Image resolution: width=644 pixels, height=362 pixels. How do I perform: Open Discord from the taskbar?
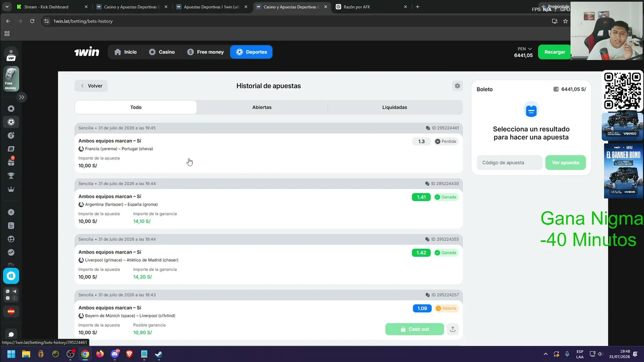pyautogui.click(x=115, y=354)
